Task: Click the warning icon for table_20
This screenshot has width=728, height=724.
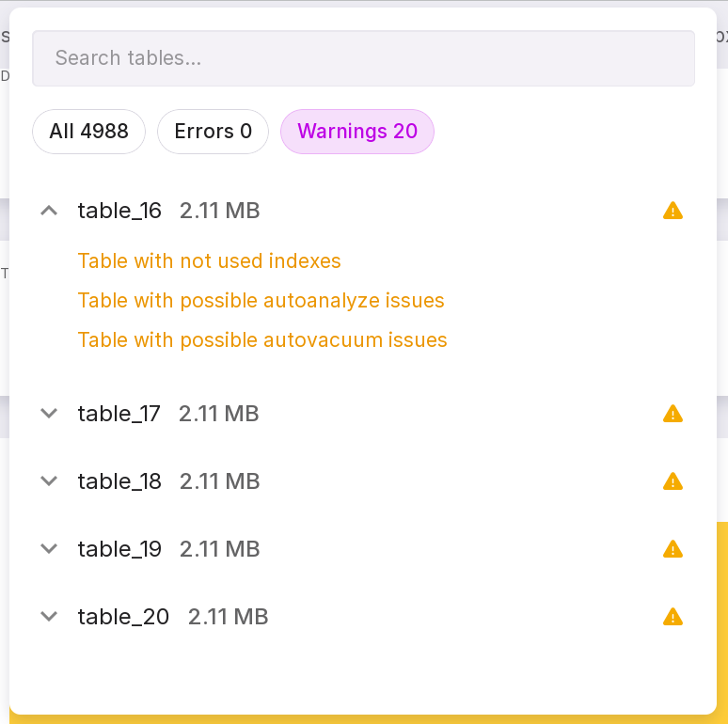Action: tap(673, 617)
